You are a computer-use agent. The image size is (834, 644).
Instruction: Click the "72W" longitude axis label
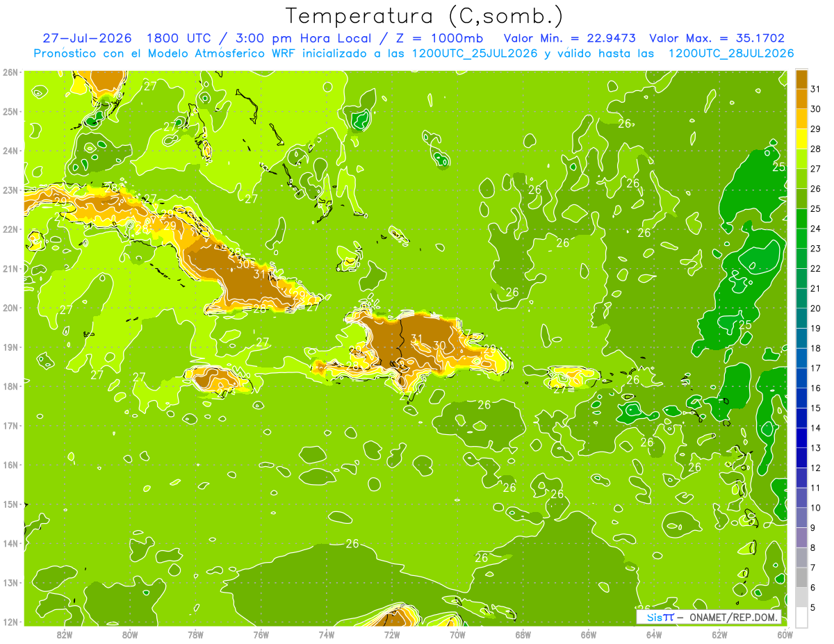(392, 634)
